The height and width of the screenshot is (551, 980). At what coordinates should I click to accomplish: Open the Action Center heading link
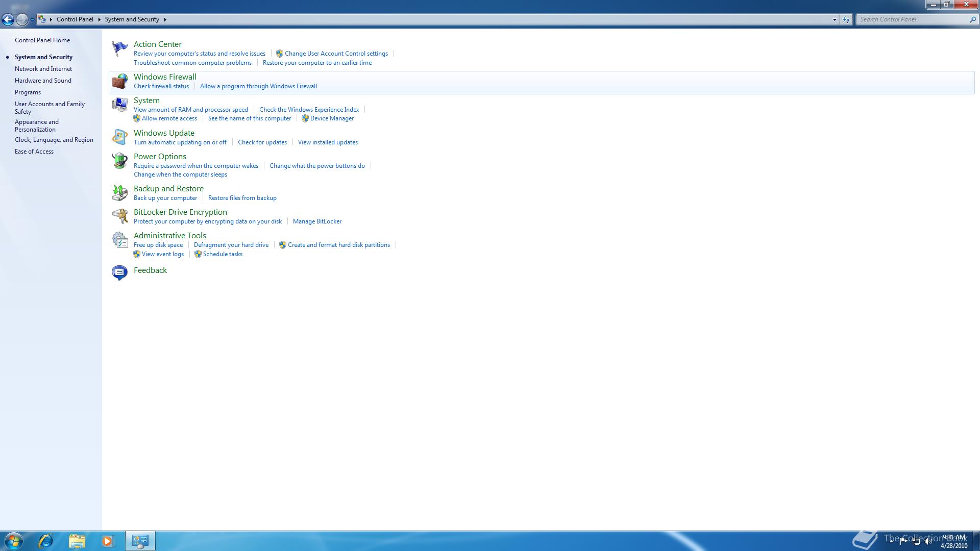click(x=158, y=44)
